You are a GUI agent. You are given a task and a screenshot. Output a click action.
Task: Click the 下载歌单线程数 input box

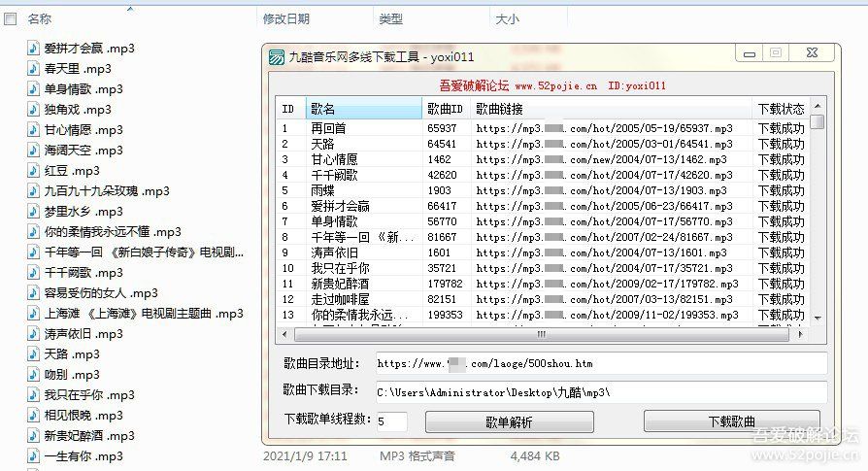390,421
